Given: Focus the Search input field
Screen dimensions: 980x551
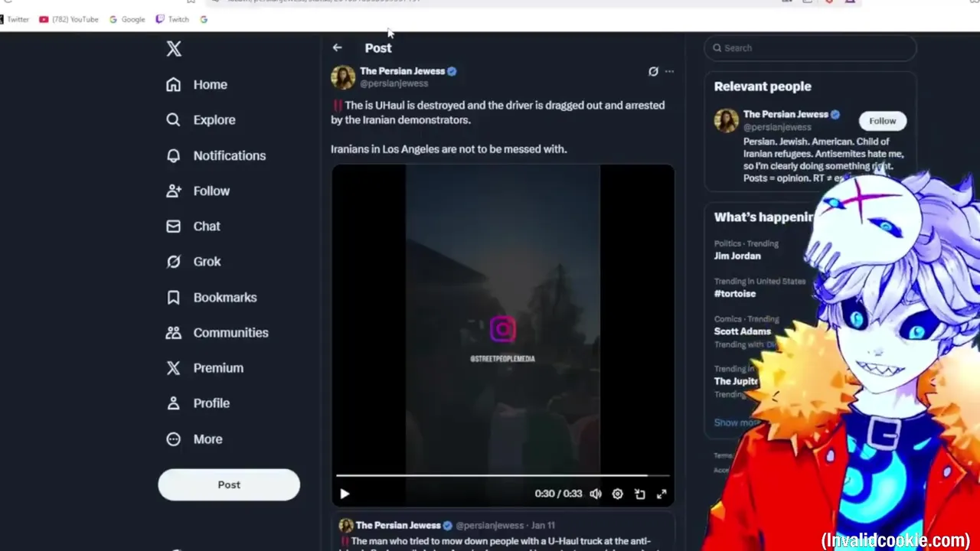Looking at the screenshot, I should tap(810, 47).
